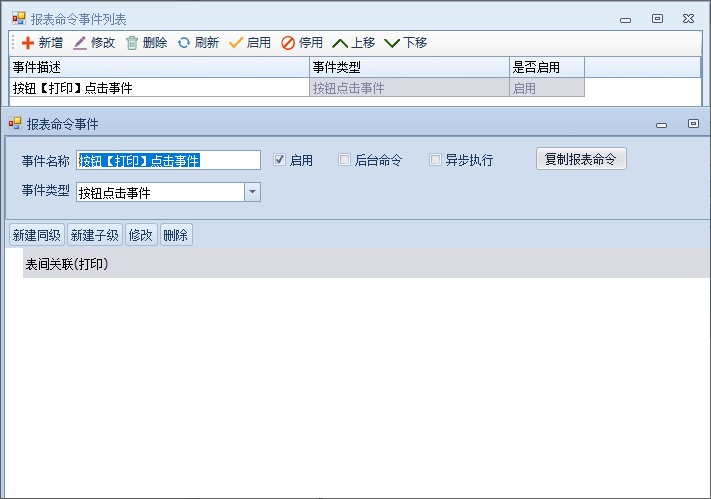This screenshot has height=499, width=711.
Task: Click the 删除 trash can icon
Action: tap(132, 43)
